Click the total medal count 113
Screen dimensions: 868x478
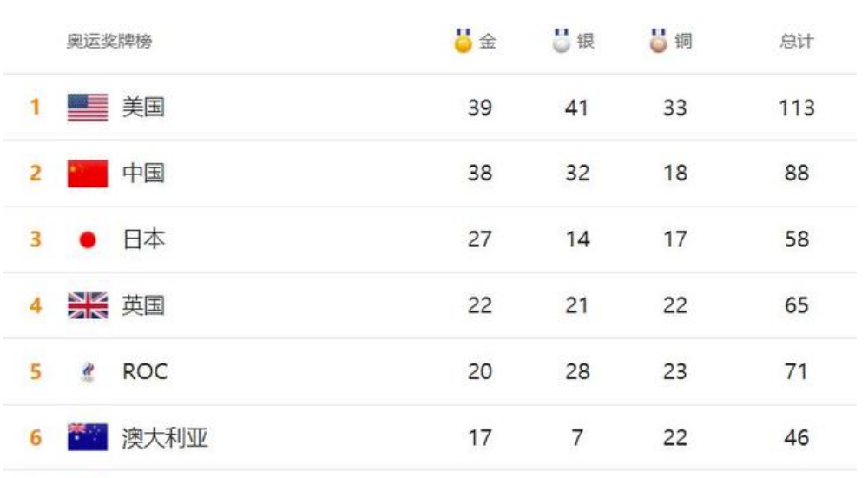coord(796,108)
